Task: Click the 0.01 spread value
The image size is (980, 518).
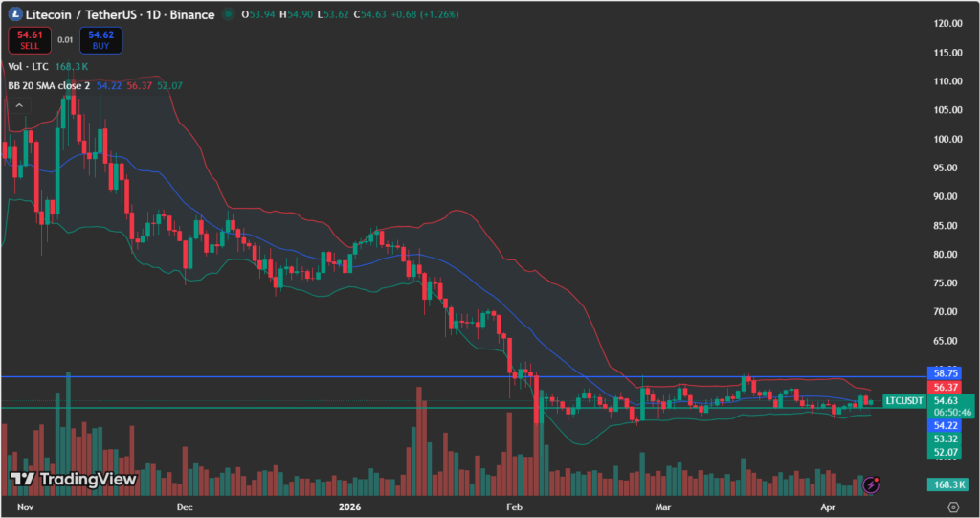Action: 65,40
